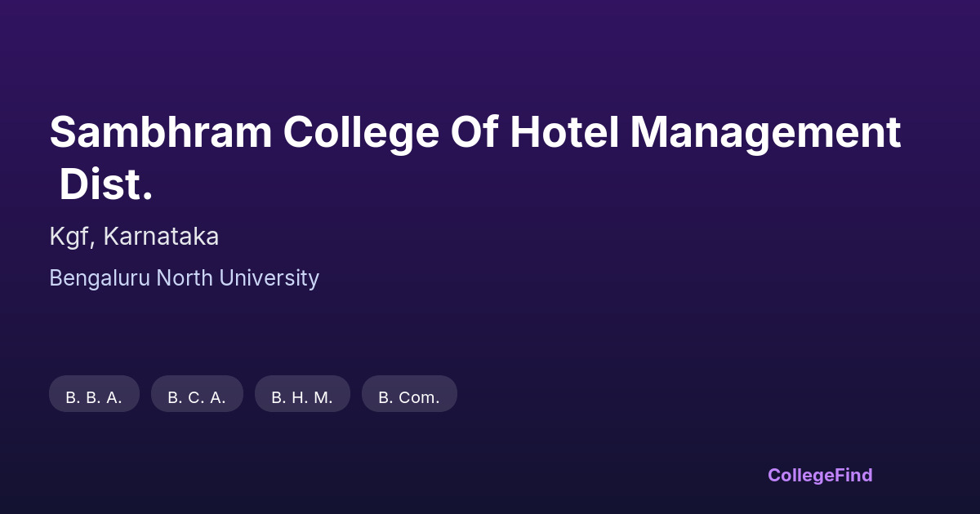Select the B. B. A. course tag
The width and height of the screenshot is (980, 514).
(x=94, y=397)
